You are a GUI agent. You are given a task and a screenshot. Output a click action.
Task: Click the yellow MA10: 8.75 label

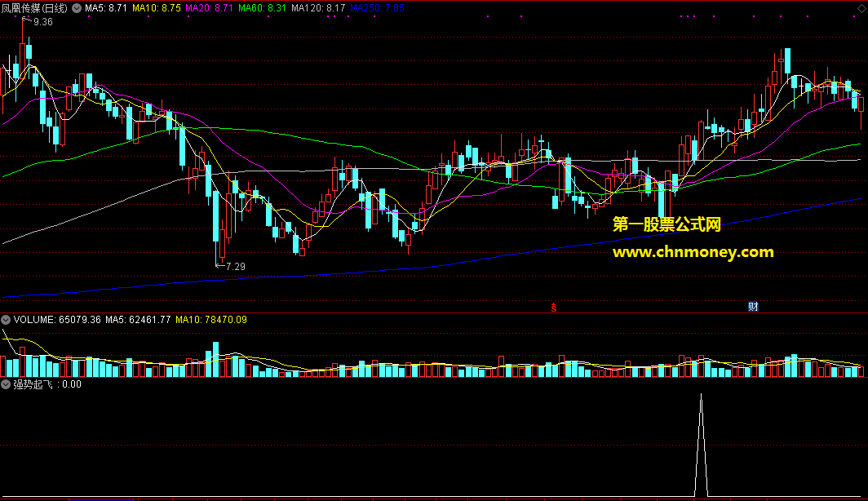157,8
